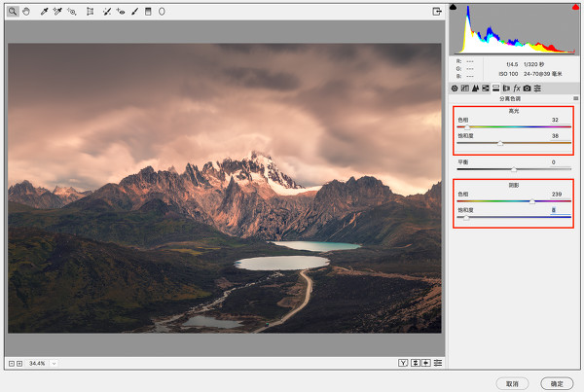Click the 平衡 slider handle
This screenshot has height=392, width=584.
[x=514, y=170]
